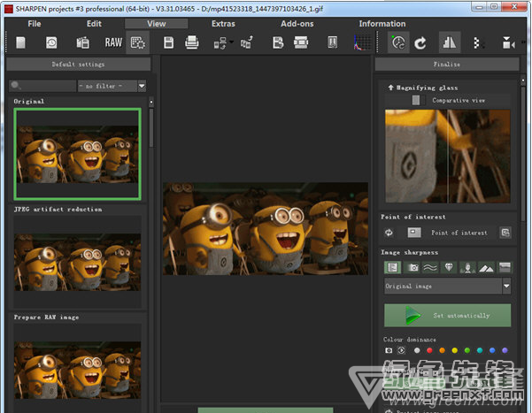
Task: Select the Prepare RAW image preset thumbnail
Action: point(78,370)
